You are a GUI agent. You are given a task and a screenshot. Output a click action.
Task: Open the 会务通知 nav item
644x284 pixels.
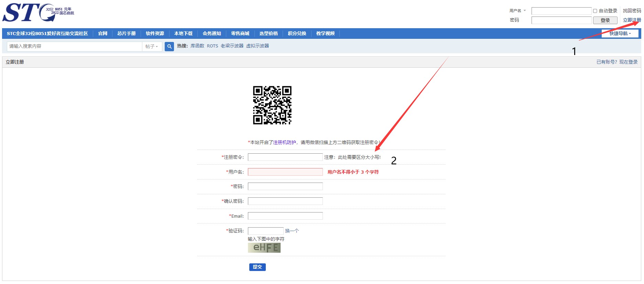click(x=212, y=33)
